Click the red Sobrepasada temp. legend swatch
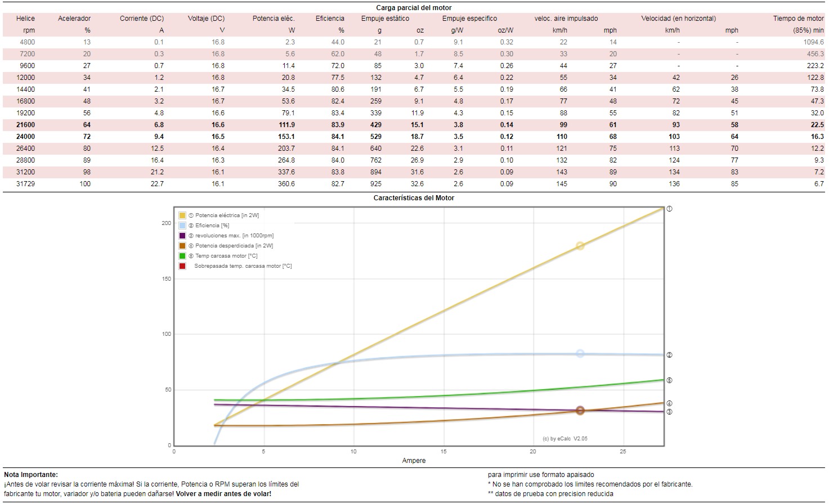The image size is (829, 504). click(182, 266)
